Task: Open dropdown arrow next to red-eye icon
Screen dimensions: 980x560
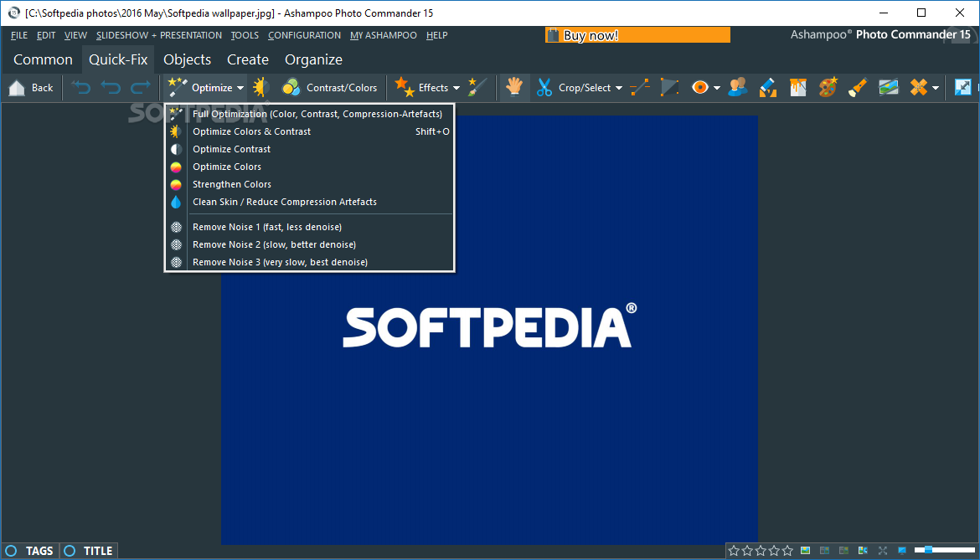Action: (716, 88)
